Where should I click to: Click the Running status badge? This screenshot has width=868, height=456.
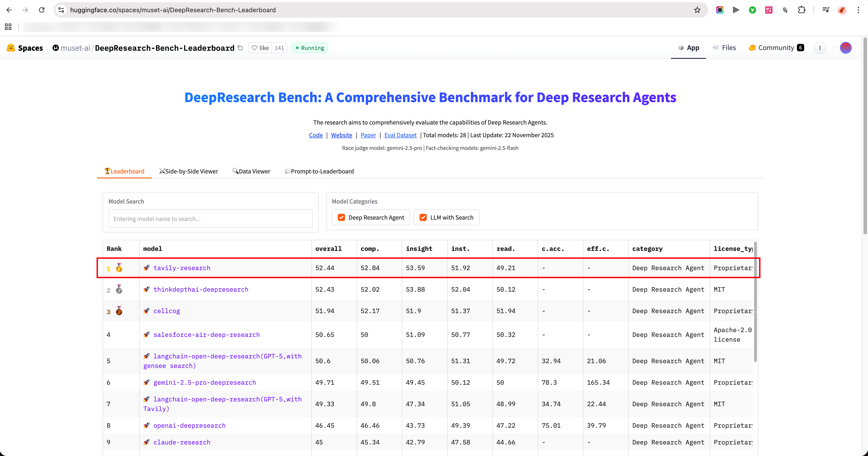(x=309, y=48)
